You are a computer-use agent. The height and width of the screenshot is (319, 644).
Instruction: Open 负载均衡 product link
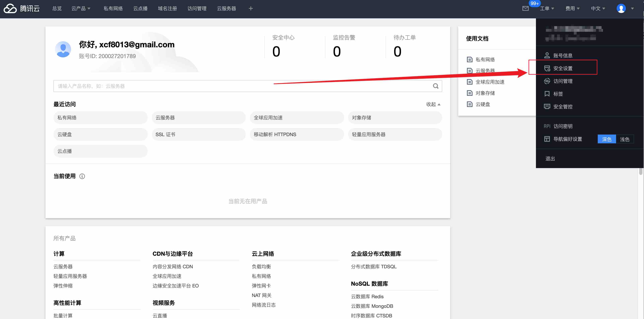(261, 267)
